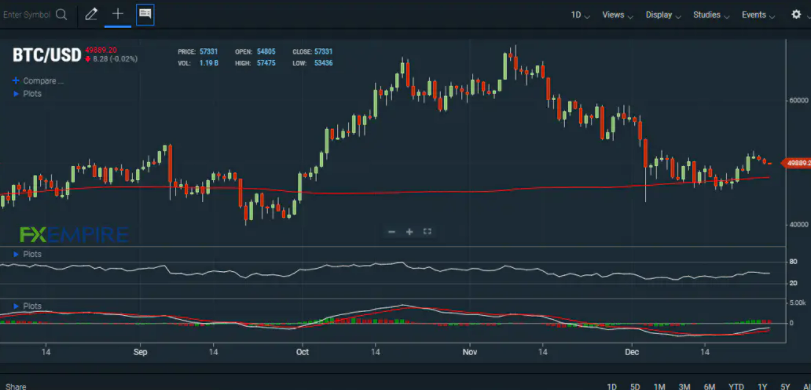Select the 5Y range
811x390 pixels.
785,386
